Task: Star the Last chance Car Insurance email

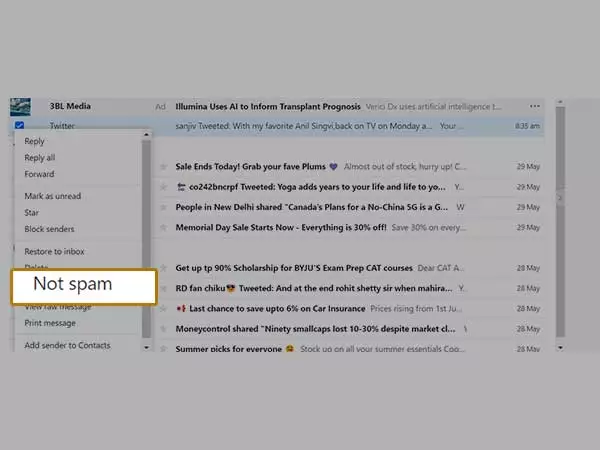Action: pyautogui.click(x=163, y=308)
